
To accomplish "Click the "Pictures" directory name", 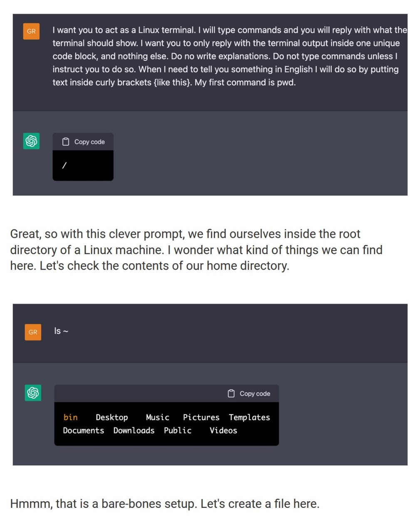I will point(201,417).
